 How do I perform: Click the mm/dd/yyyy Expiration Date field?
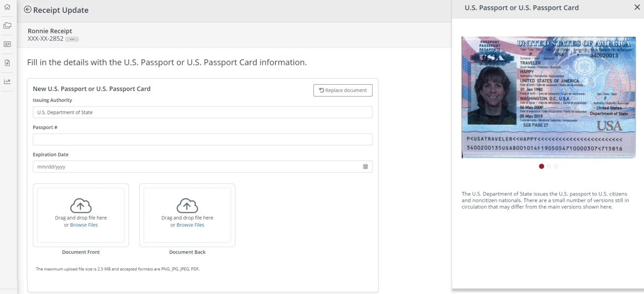[x=197, y=166]
